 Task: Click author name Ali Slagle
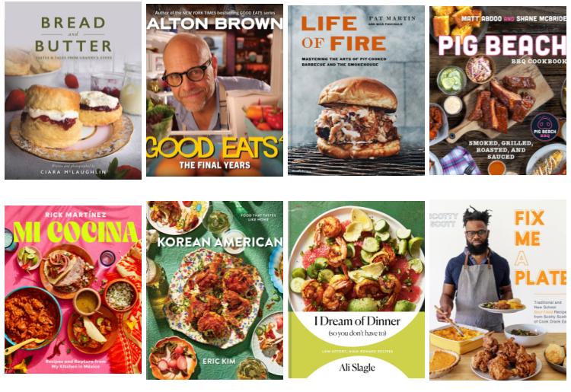point(357,368)
